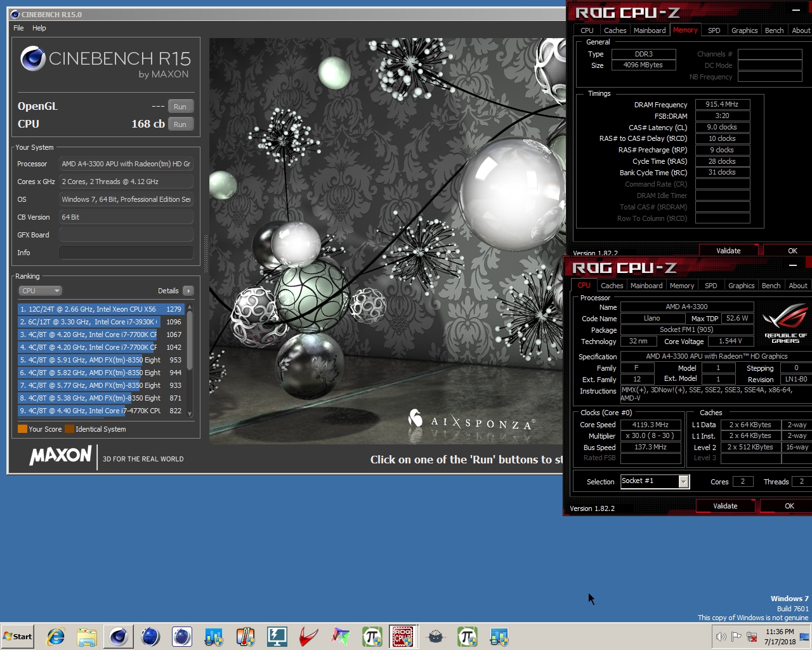812x650 pixels.
Task: Open the black cat face taskbar icon
Action: [x=436, y=636]
